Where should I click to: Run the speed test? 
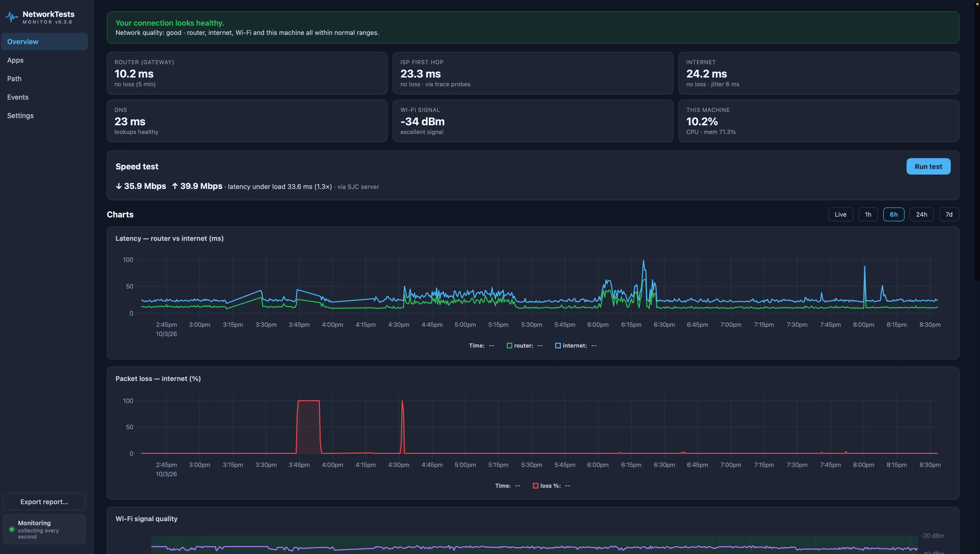pos(928,166)
